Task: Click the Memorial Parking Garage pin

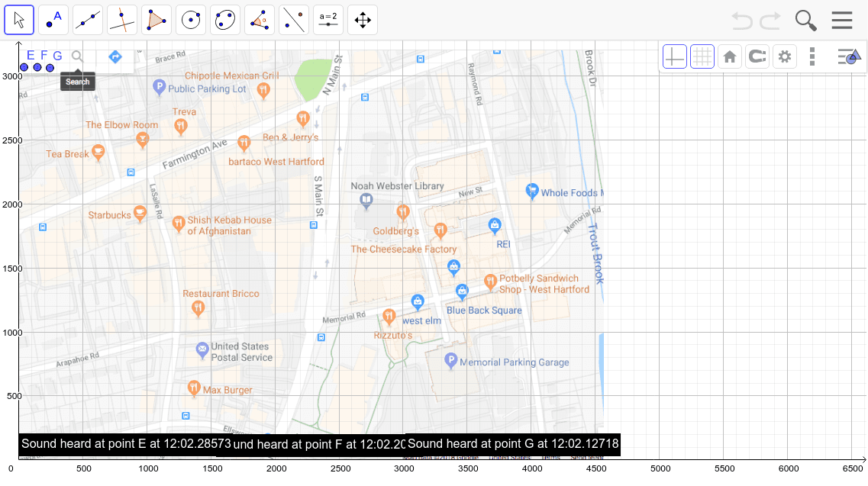Action: click(450, 362)
